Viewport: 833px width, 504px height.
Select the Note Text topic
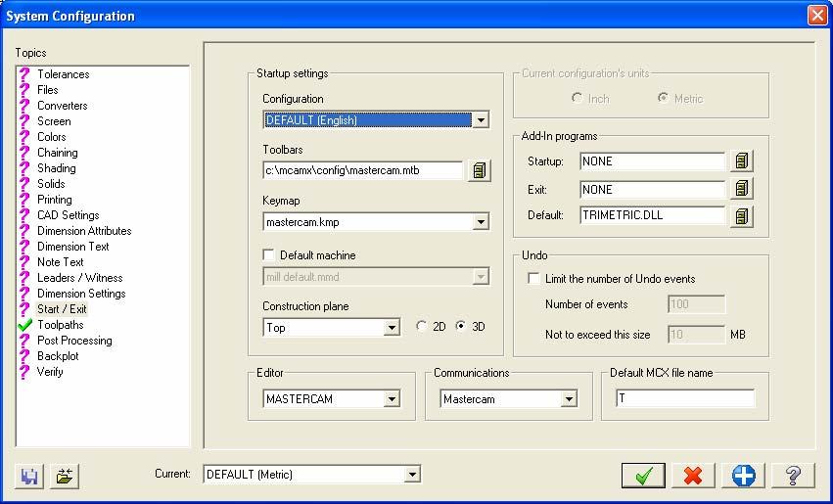tap(60, 262)
